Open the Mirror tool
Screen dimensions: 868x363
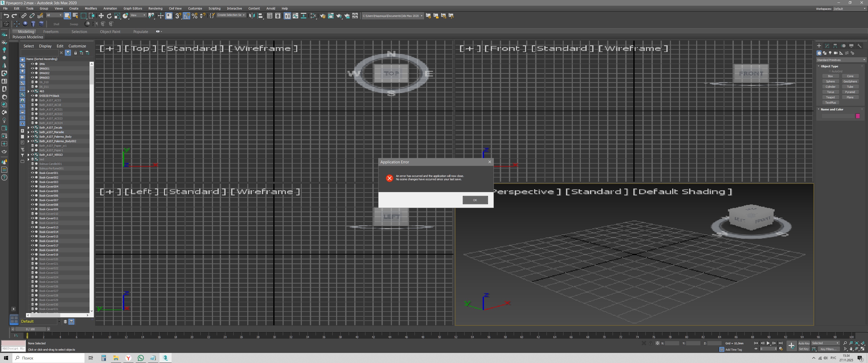click(x=252, y=16)
